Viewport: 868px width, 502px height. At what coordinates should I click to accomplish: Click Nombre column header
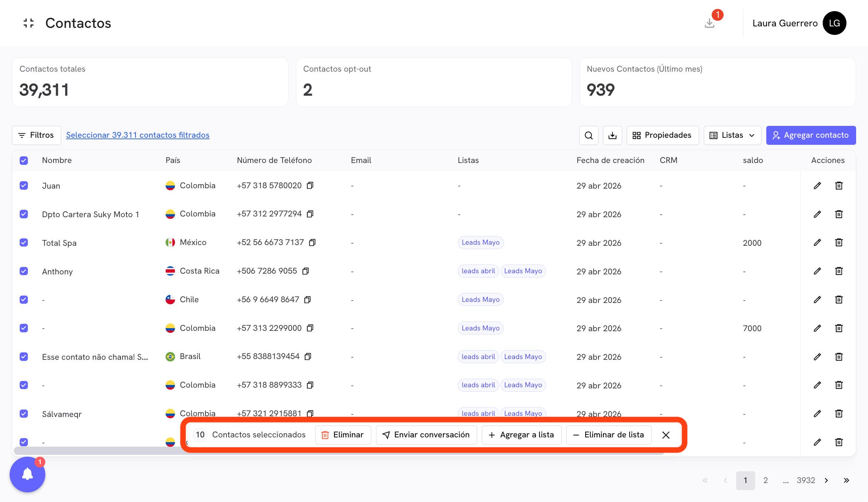pos(57,160)
